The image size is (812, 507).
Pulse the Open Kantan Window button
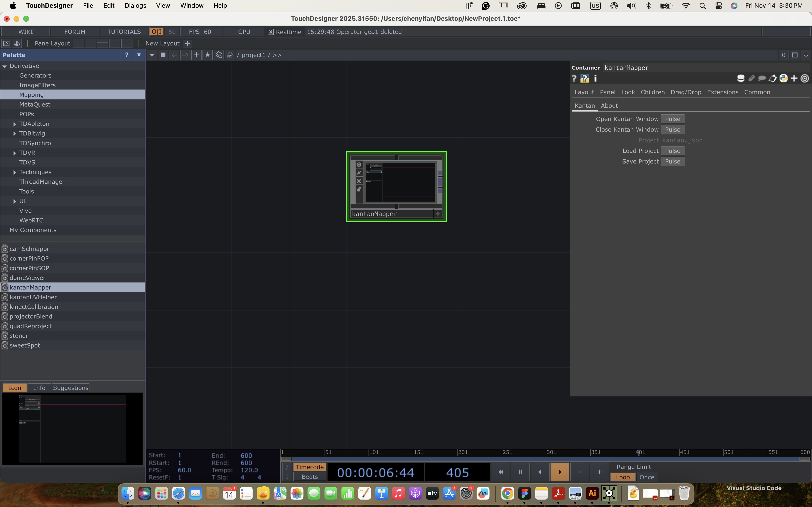click(x=672, y=119)
